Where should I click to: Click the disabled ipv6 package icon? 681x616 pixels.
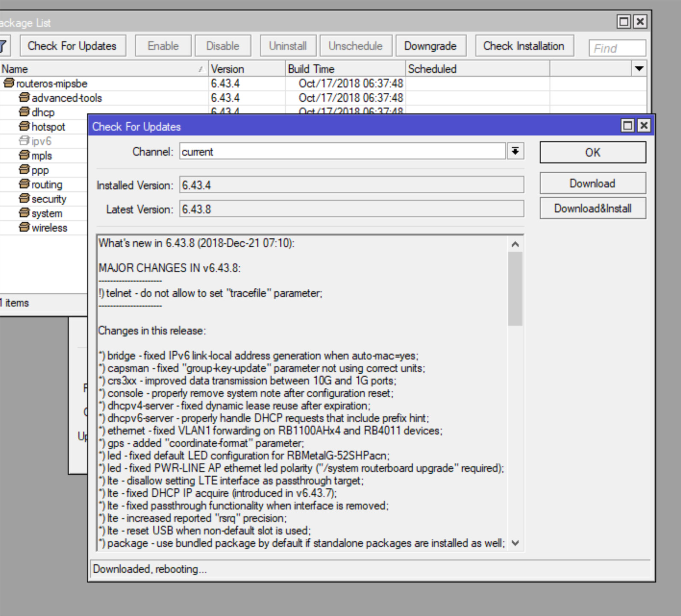click(24, 141)
